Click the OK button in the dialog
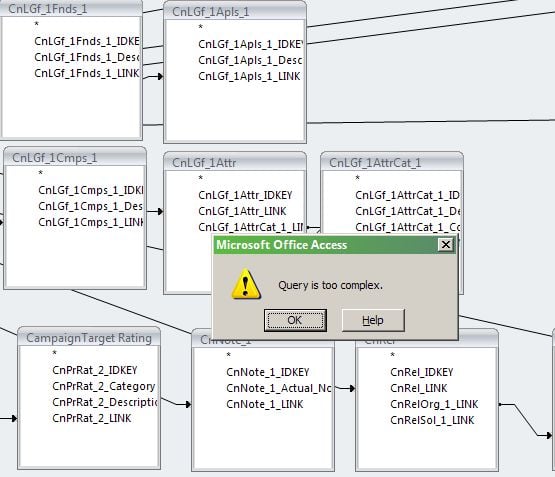 coord(295,320)
